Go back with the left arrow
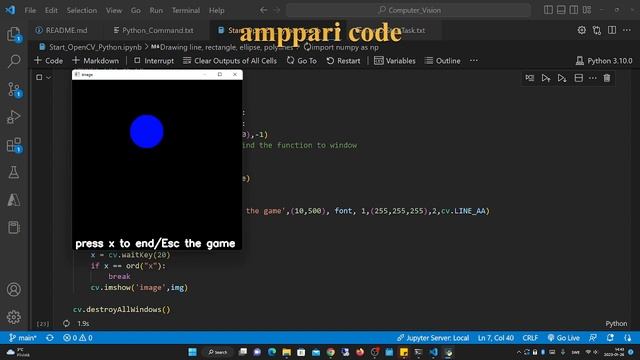The height and width of the screenshot is (360, 640). pyautogui.click(x=264, y=10)
